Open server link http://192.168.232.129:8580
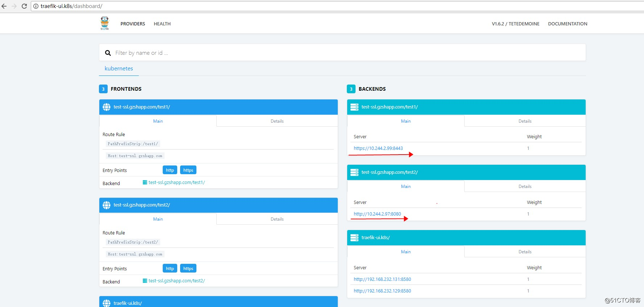This screenshot has width=644, height=307. tap(382, 291)
